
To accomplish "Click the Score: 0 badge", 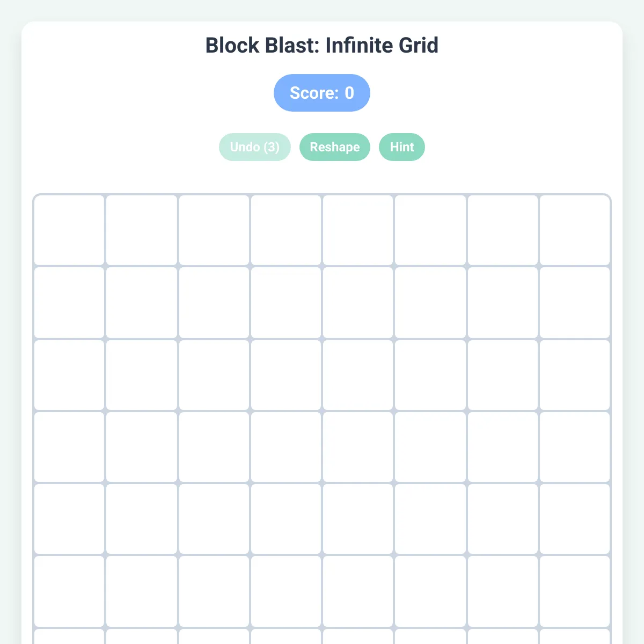I will [x=322, y=93].
